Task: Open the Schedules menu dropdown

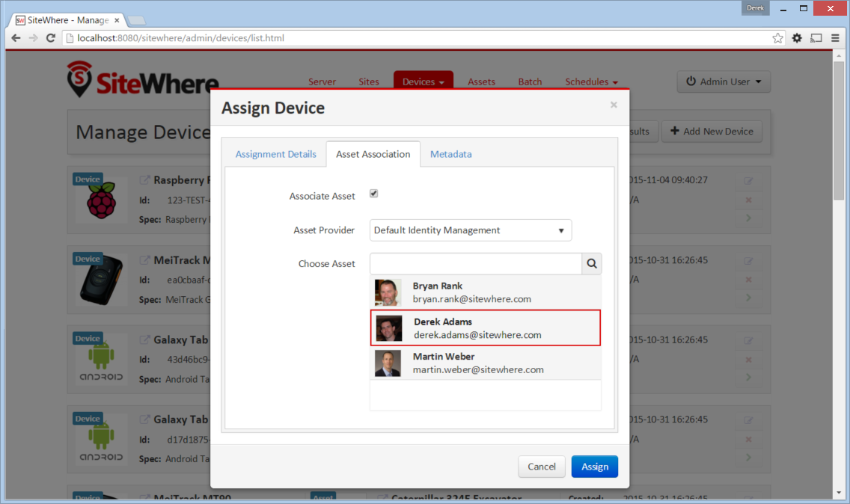Action: (x=591, y=82)
